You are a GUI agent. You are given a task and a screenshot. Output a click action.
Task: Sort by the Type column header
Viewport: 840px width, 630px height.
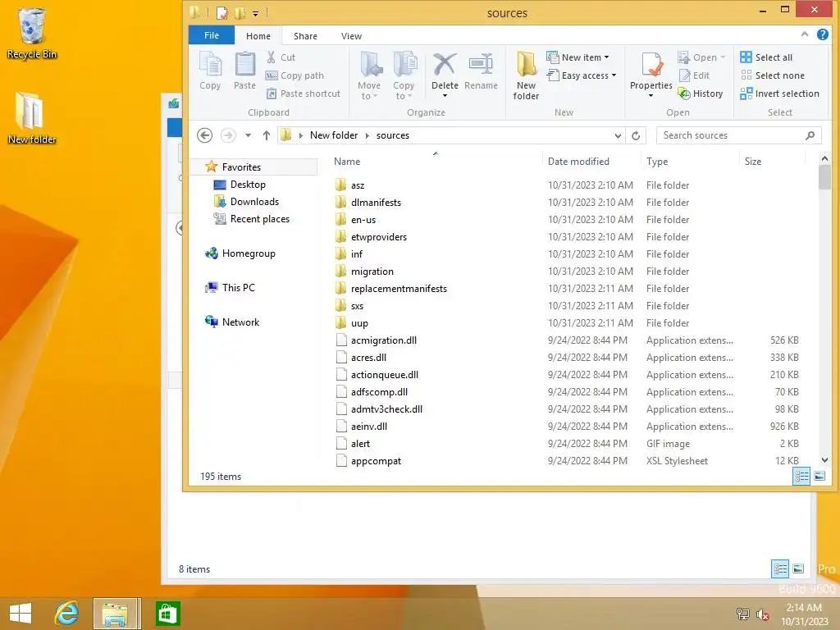coord(657,162)
